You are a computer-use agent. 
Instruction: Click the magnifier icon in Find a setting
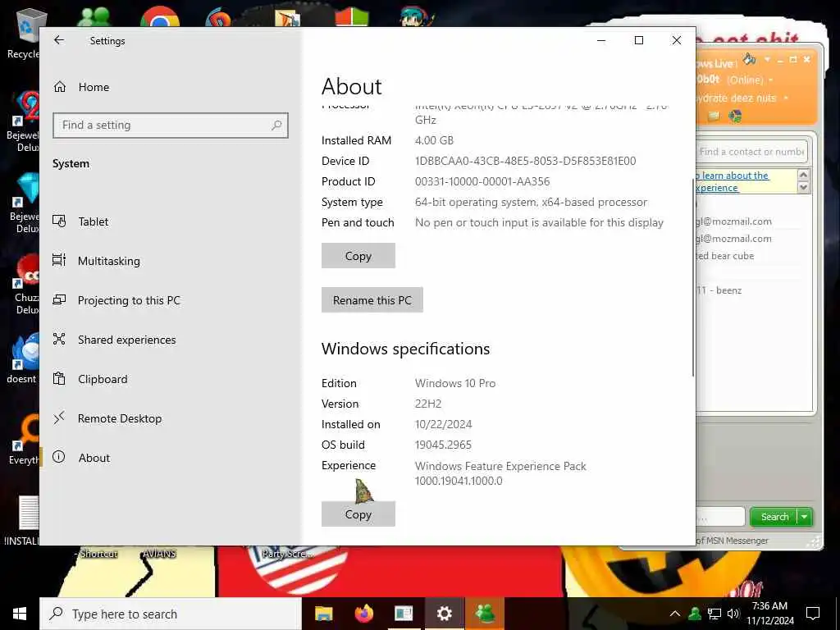[276, 126]
